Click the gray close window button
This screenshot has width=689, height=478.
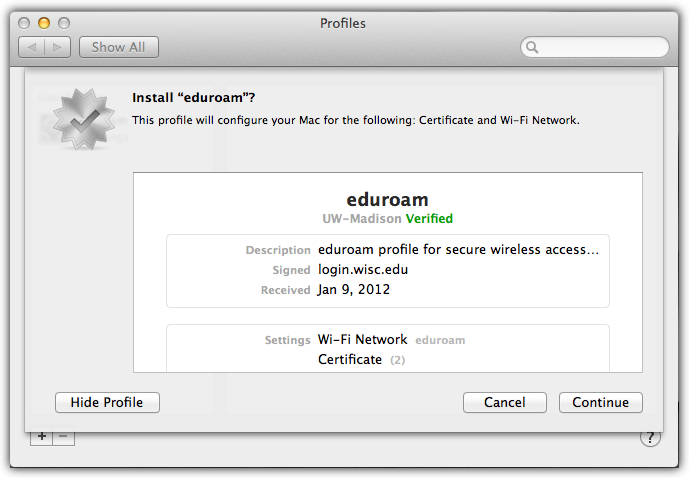click(24, 23)
